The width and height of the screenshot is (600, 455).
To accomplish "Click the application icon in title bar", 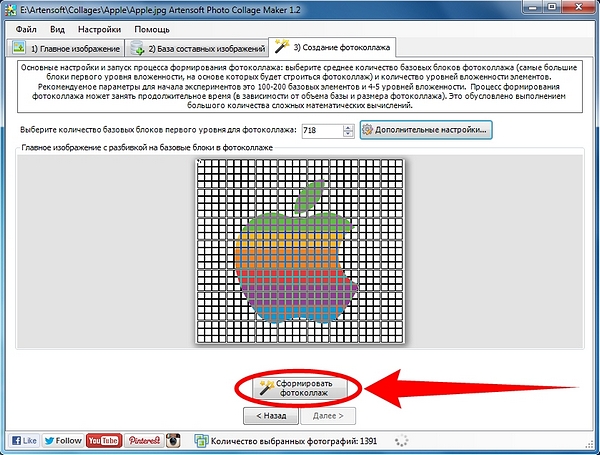I will pos(11,10).
